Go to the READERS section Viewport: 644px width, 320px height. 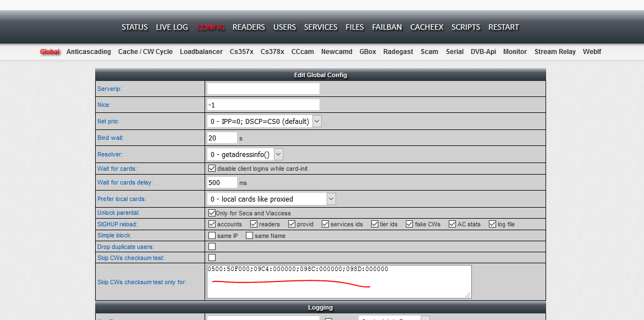[x=249, y=27]
